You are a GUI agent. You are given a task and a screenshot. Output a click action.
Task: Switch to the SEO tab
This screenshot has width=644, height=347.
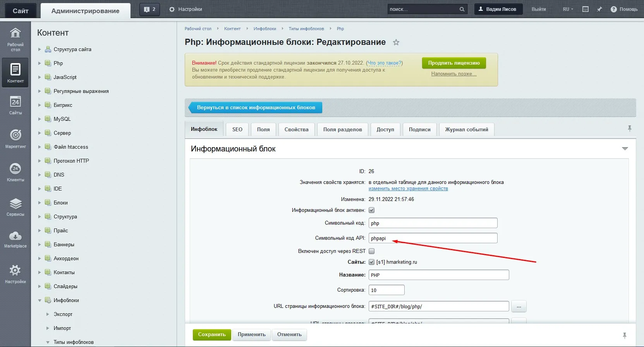click(x=237, y=129)
